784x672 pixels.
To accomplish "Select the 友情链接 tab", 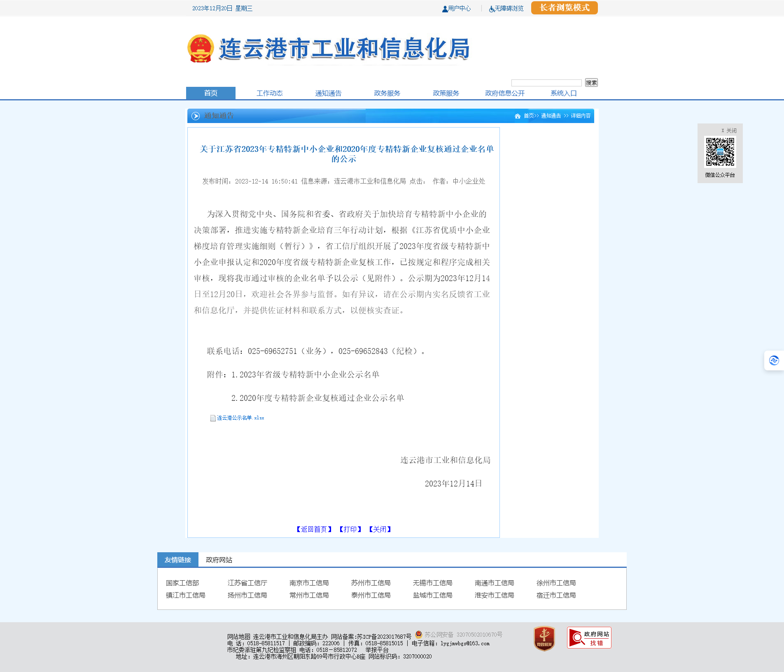I will [x=178, y=560].
